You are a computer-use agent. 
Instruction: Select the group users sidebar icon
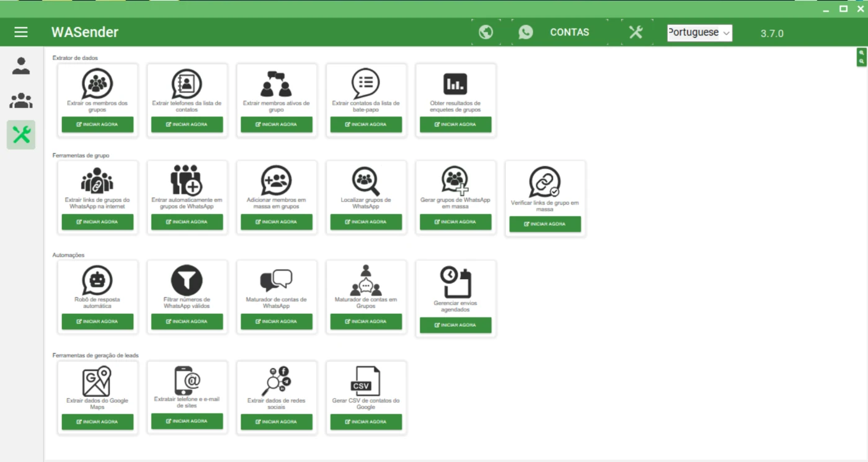click(21, 100)
